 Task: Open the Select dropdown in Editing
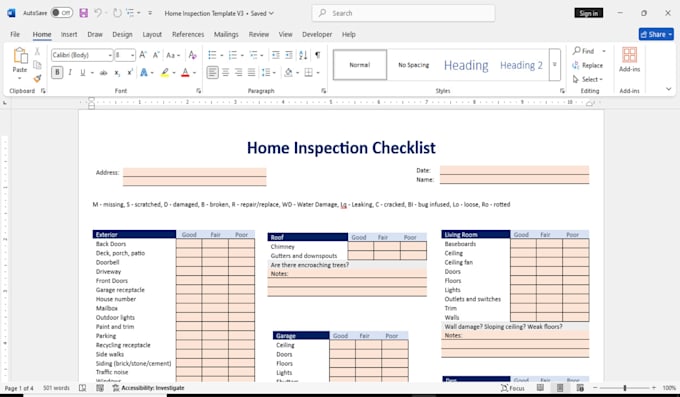tap(588, 79)
